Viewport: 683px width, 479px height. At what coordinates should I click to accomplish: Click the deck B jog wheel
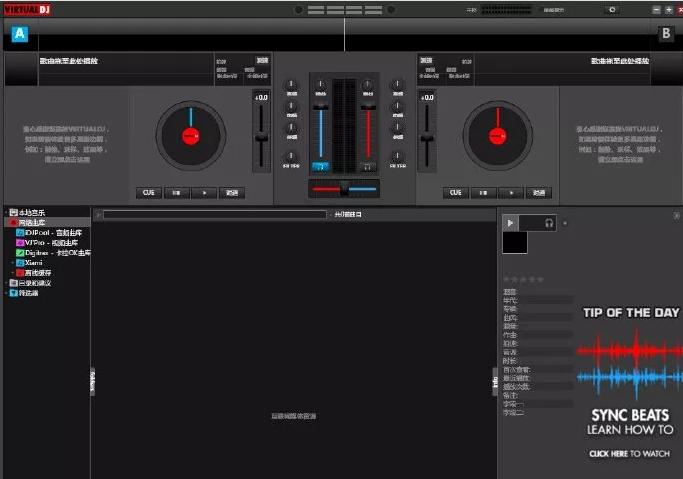point(497,135)
